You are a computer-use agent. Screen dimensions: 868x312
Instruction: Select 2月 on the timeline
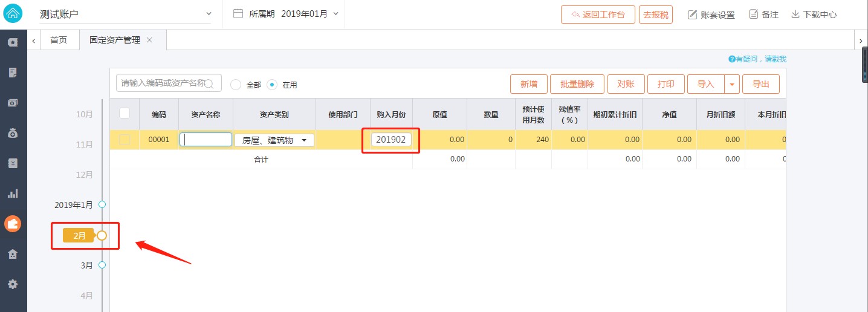[x=80, y=236]
